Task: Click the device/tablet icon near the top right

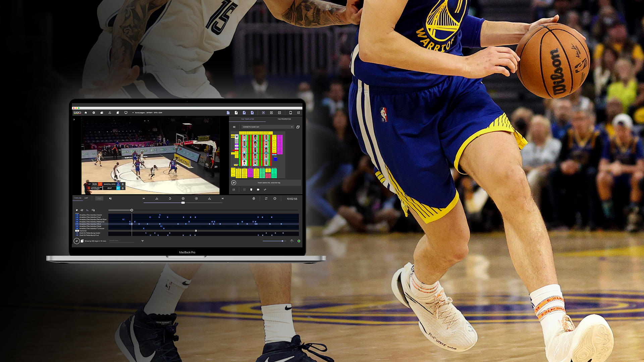Action: [290, 113]
